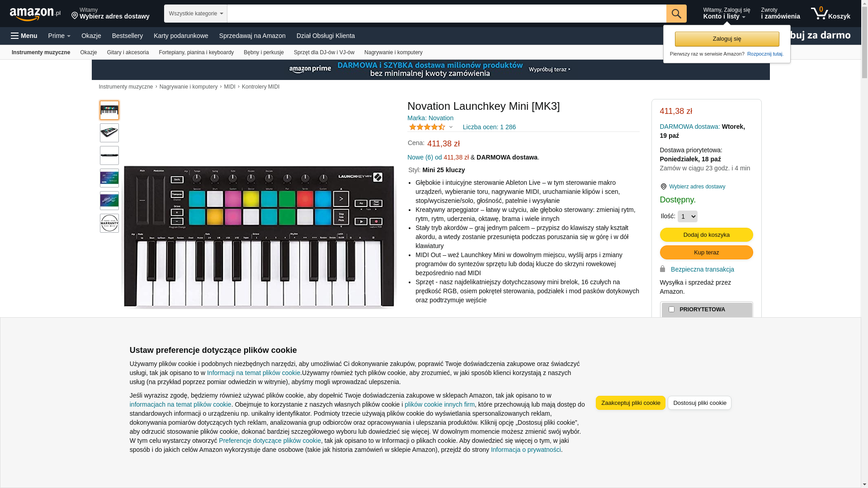The width and height of the screenshot is (868, 488).
Task: Click the search magnifier button
Action: pyautogui.click(x=676, y=14)
